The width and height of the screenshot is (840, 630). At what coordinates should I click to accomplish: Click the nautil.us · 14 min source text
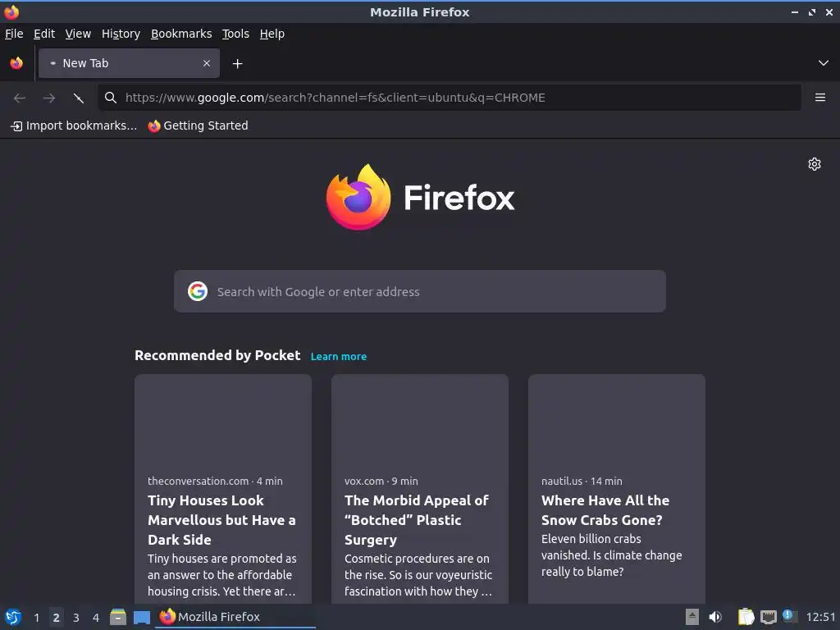[582, 481]
